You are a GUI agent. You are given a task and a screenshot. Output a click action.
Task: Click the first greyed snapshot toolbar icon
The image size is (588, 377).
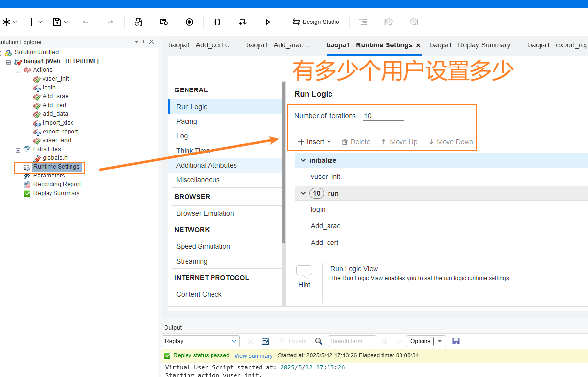(388, 22)
